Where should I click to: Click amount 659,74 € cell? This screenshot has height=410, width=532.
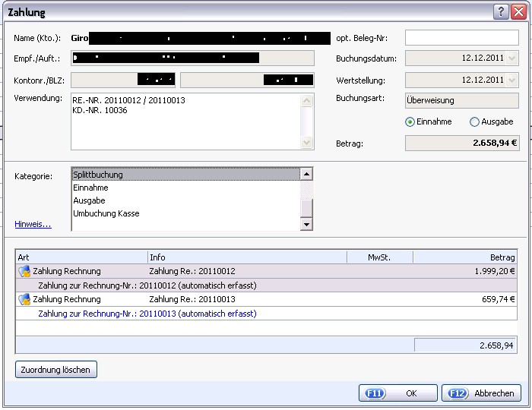pos(498,300)
